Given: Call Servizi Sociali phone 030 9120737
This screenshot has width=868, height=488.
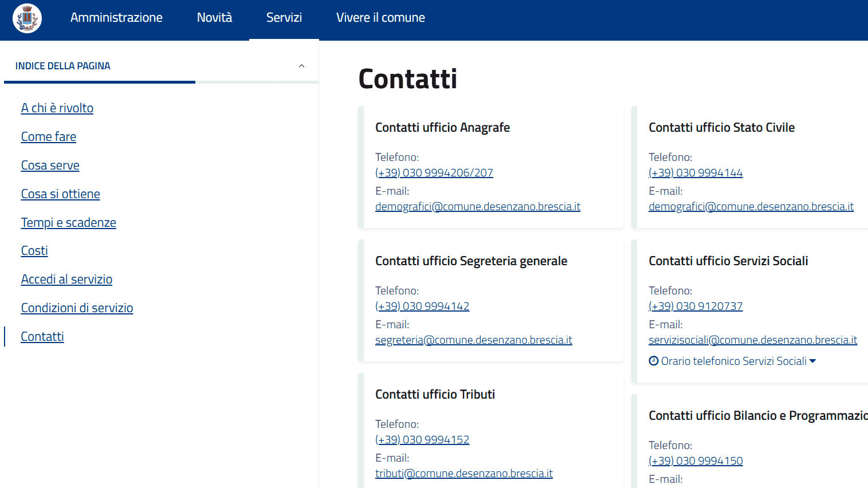Looking at the screenshot, I should (696, 306).
